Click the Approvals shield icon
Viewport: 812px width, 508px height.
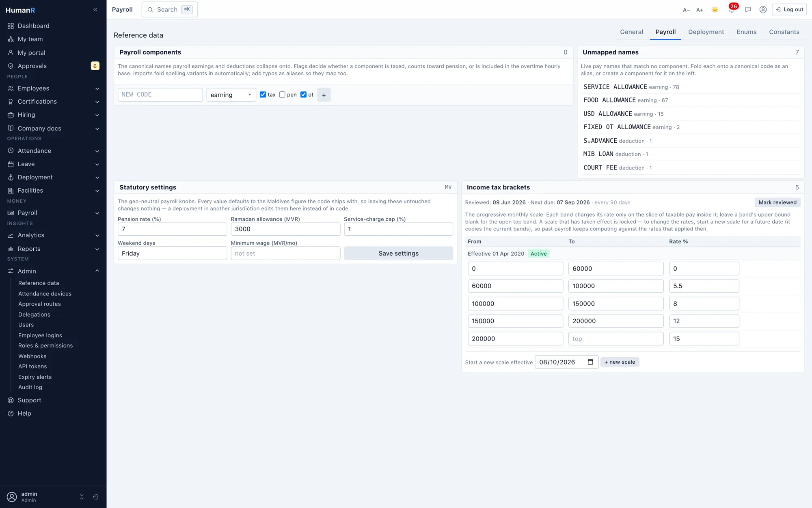(x=11, y=66)
